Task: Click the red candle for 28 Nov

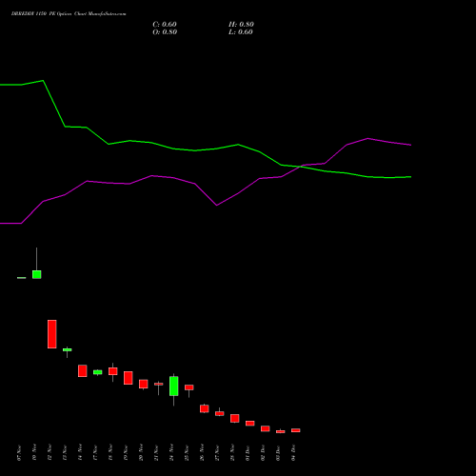Action: pyautogui.click(x=235, y=418)
